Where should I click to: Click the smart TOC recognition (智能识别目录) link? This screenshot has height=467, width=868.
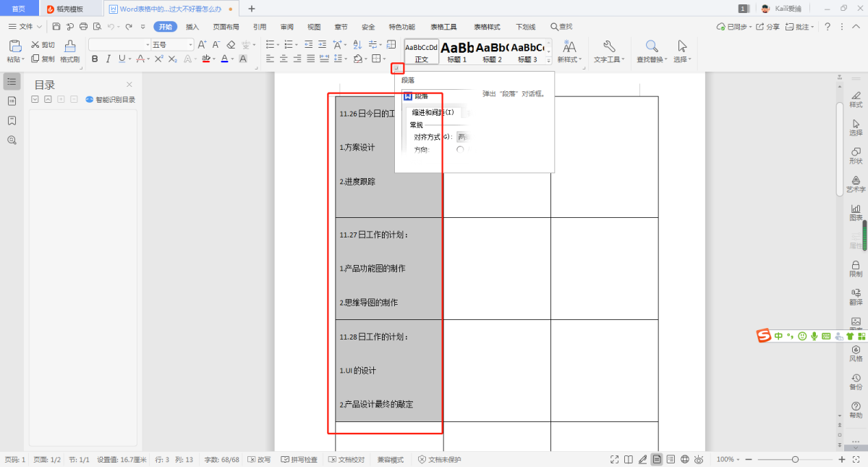point(111,100)
